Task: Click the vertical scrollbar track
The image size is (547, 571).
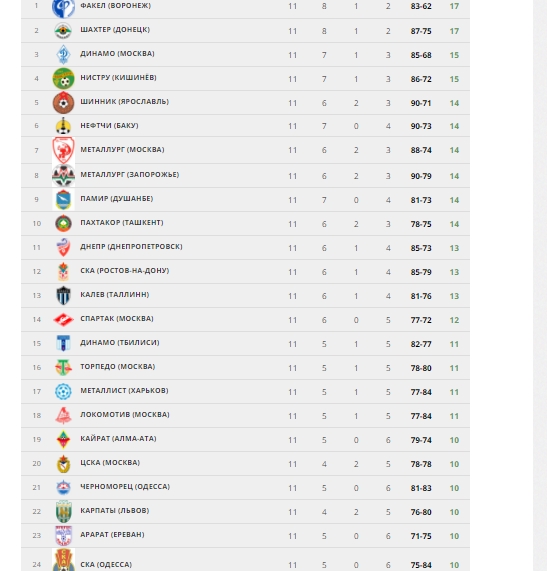Action: (x=540, y=286)
